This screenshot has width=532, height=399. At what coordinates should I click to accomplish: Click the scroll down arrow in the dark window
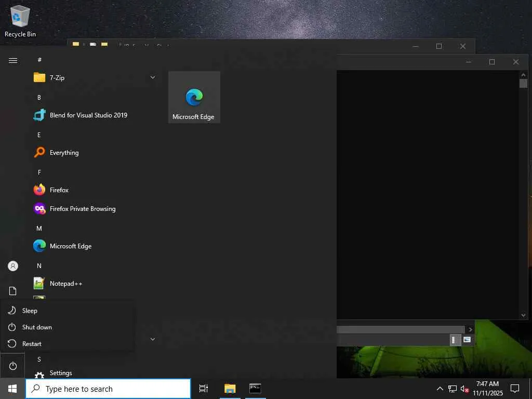coord(523,315)
